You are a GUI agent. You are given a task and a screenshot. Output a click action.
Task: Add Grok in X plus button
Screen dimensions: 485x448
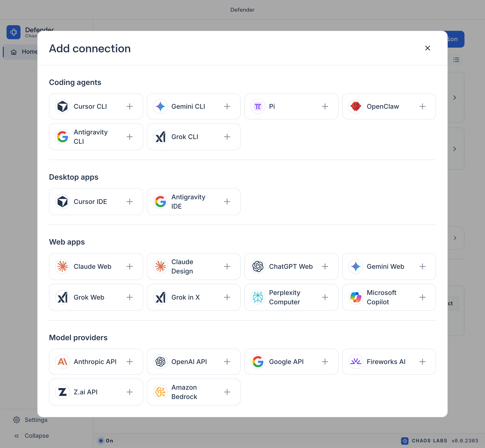tap(227, 297)
